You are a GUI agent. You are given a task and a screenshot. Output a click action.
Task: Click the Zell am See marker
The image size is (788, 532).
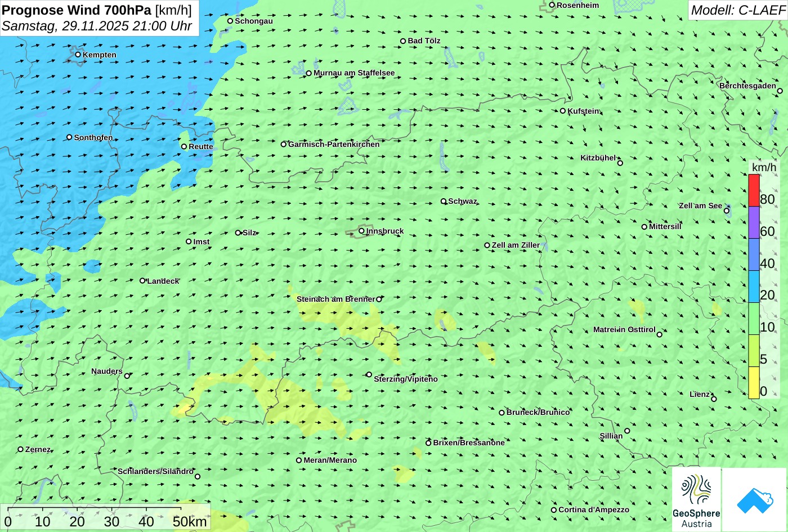[727, 211]
